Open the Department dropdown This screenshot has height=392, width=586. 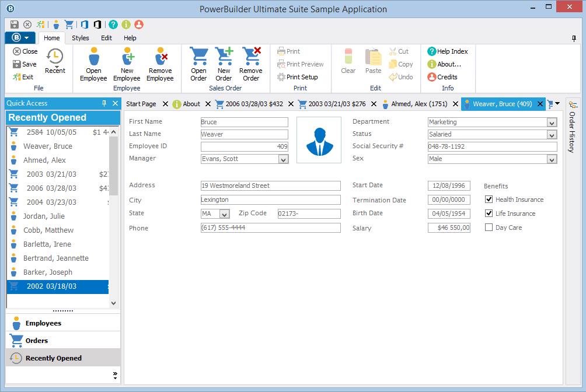551,122
